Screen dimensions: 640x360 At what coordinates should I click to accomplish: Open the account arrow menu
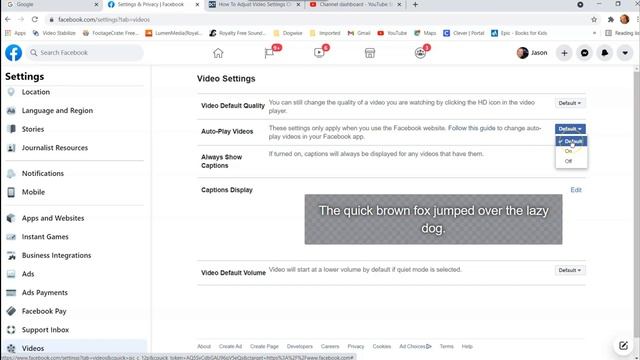pyautogui.click(x=625, y=53)
